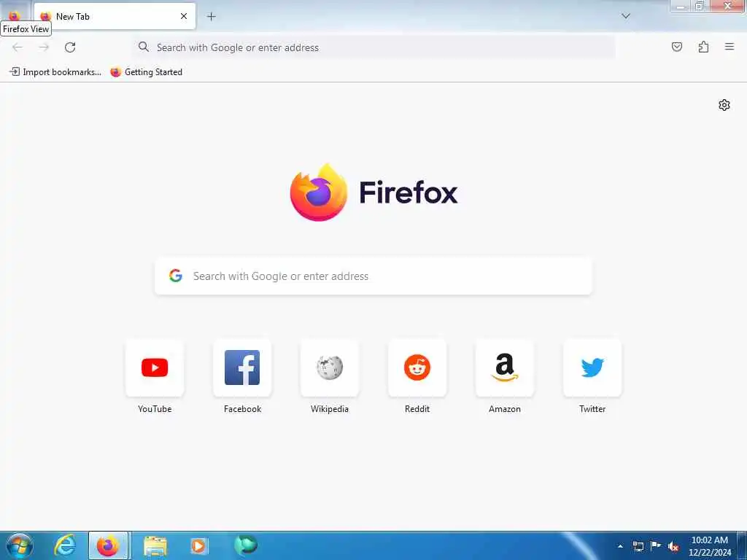Viewport: 747px width, 560px height.
Task: Click the Firefox taskbar button
Action: point(108,545)
